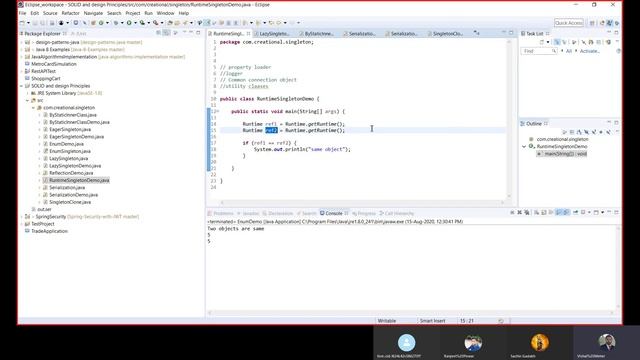Switch to SingletonClone editor tab
640x360 pixels.
pyautogui.click(x=448, y=34)
